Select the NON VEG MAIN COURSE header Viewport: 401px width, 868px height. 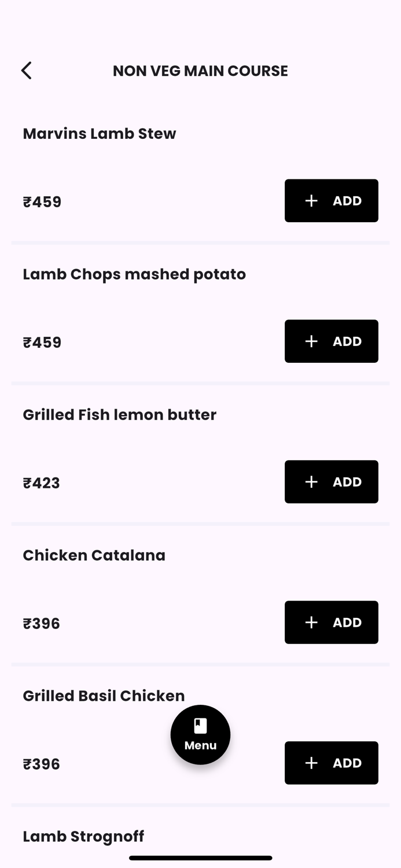click(x=200, y=71)
